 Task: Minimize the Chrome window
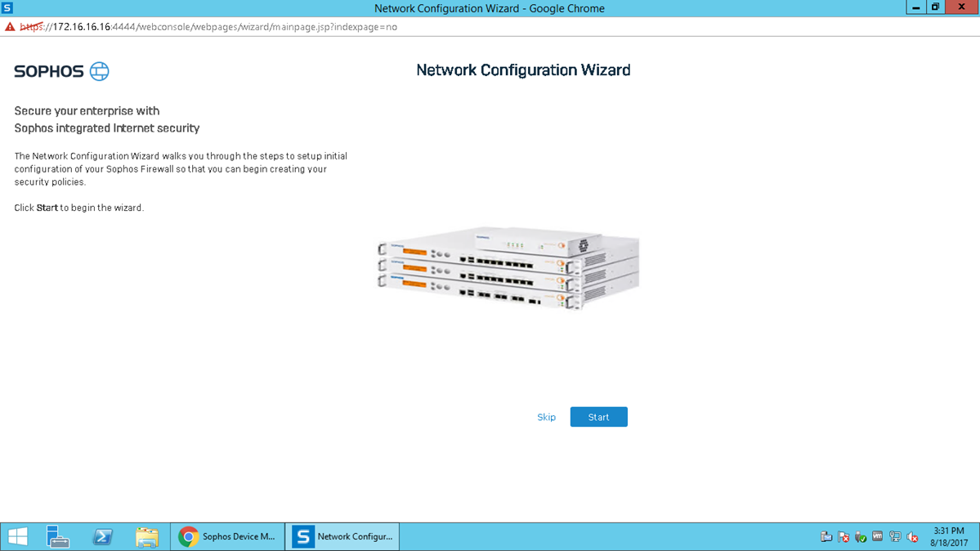pyautogui.click(x=915, y=7)
